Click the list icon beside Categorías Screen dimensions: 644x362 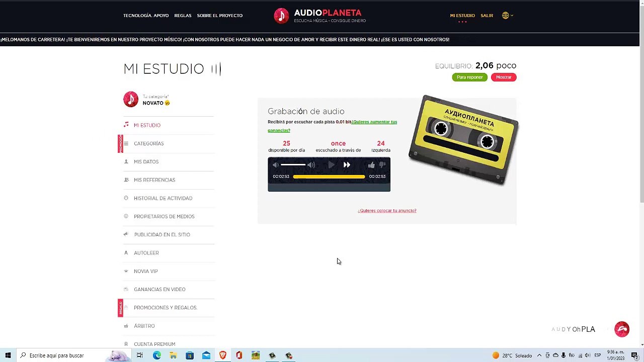pyautogui.click(x=126, y=143)
